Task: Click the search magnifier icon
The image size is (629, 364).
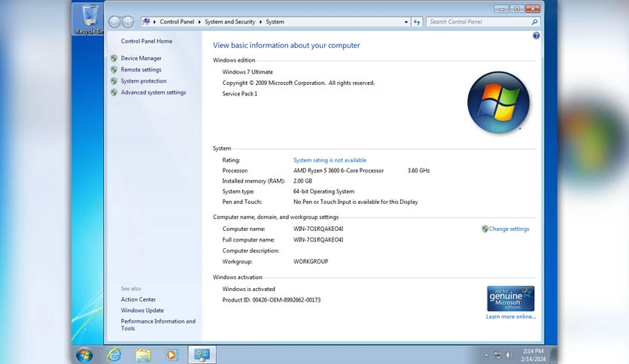Action: pos(534,22)
